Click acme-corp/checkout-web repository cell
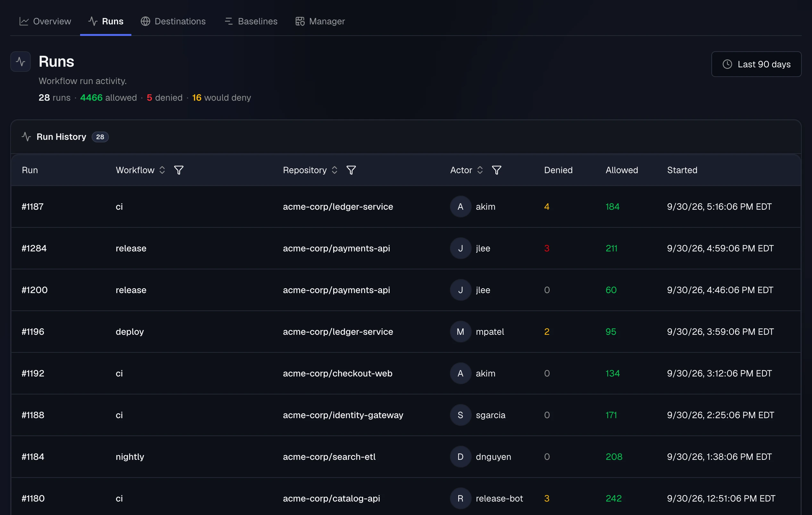The width and height of the screenshot is (812, 515). [x=337, y=373]
